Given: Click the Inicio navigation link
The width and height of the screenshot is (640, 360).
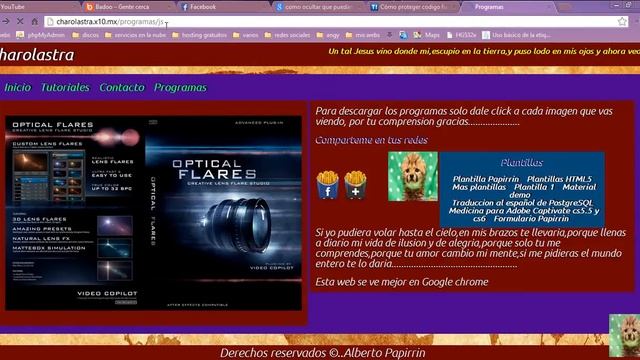Looking at the screenshot, I should pyautogui.click(x=18, y=87).
